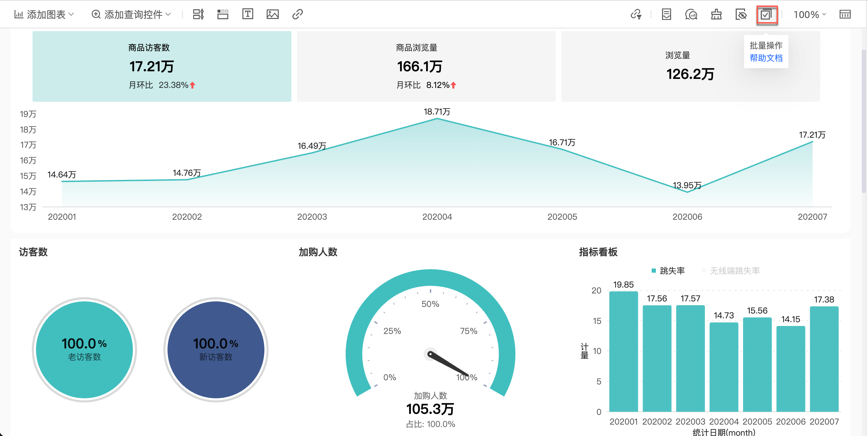Insert a text box widget
The width and height of the screenshot is (868, 436).
(x=247, y=14)
